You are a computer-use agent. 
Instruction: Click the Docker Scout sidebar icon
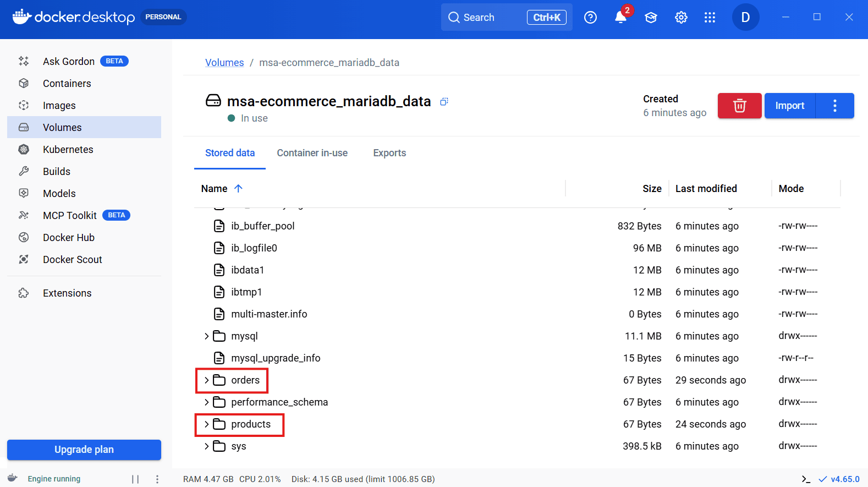[x=24, y=259]
